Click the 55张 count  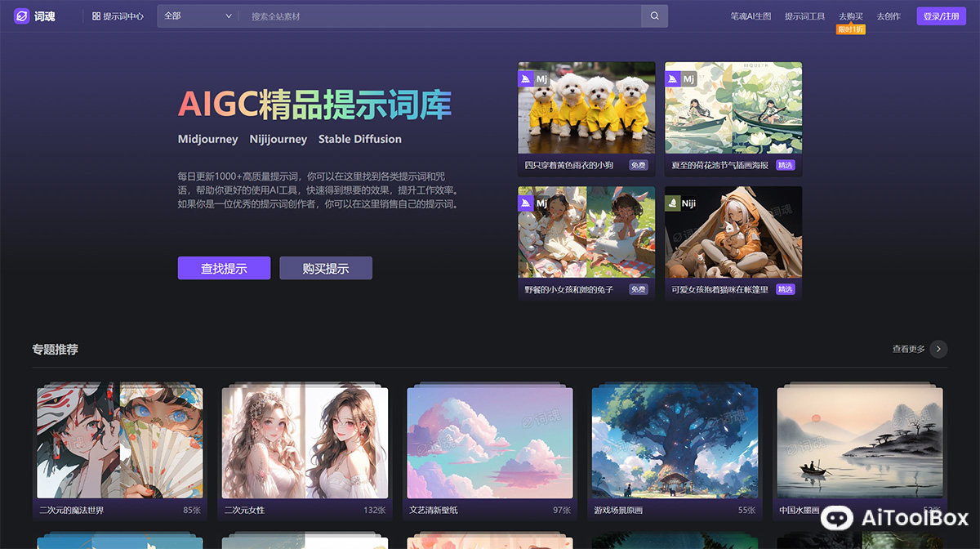747,511
